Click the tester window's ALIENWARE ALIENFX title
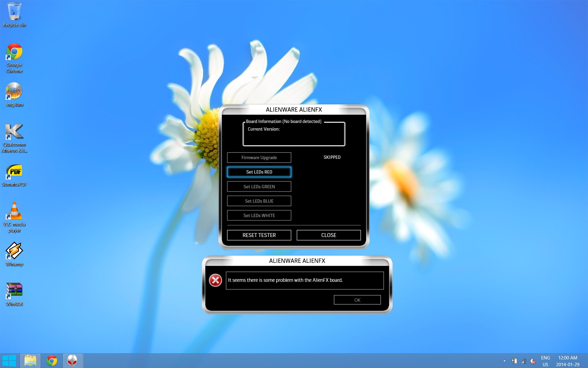 tap(294, 109)
